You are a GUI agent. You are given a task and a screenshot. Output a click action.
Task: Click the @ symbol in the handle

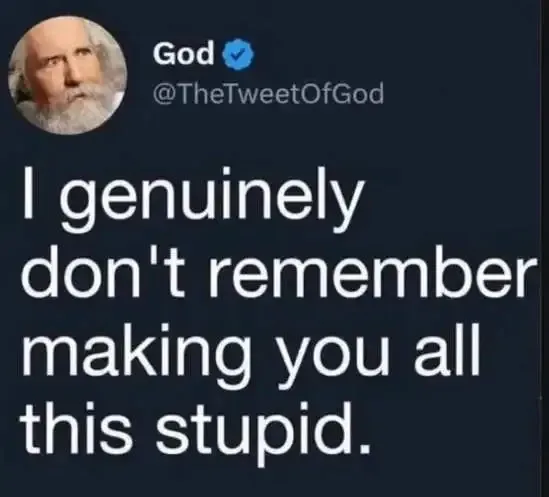point(164,94)
